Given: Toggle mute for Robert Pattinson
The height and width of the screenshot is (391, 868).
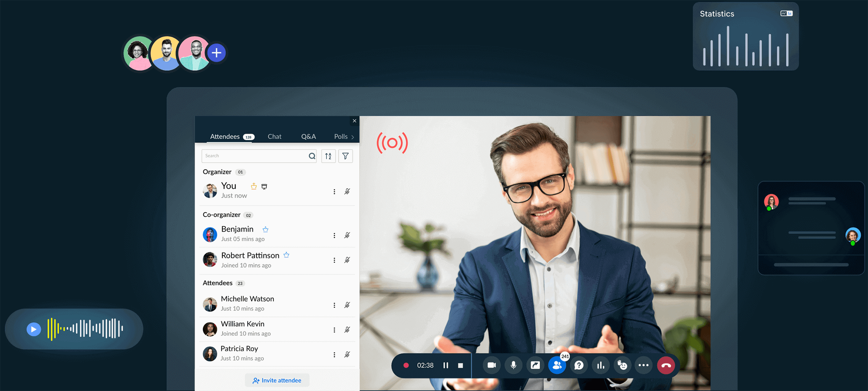Looking at the screenshot, I should pos(347,260).
